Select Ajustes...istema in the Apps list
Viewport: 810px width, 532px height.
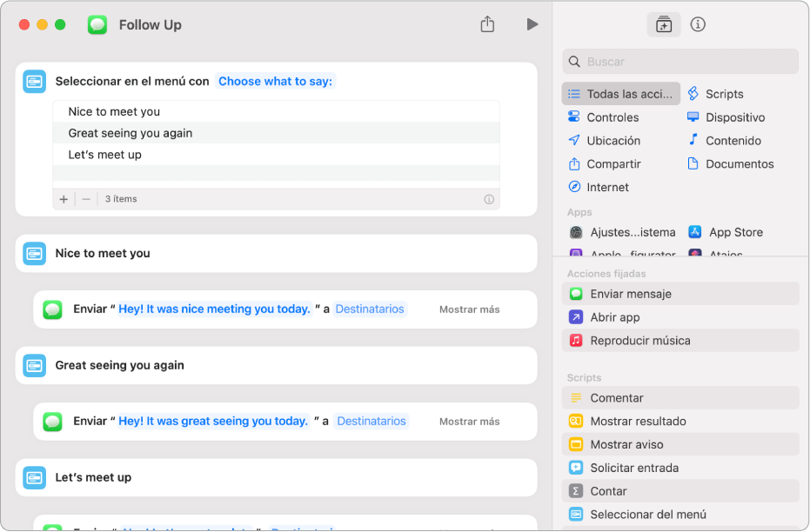click(x=622, y=232)
